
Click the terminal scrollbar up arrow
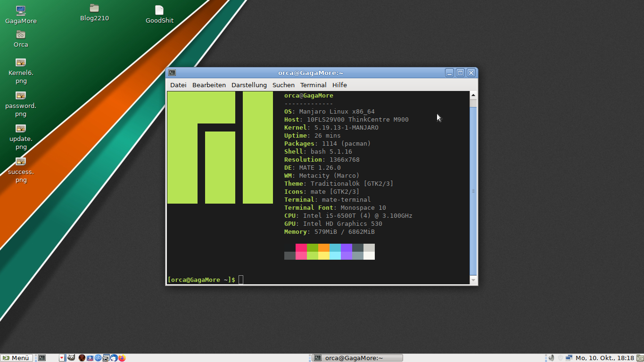[473, 96]
